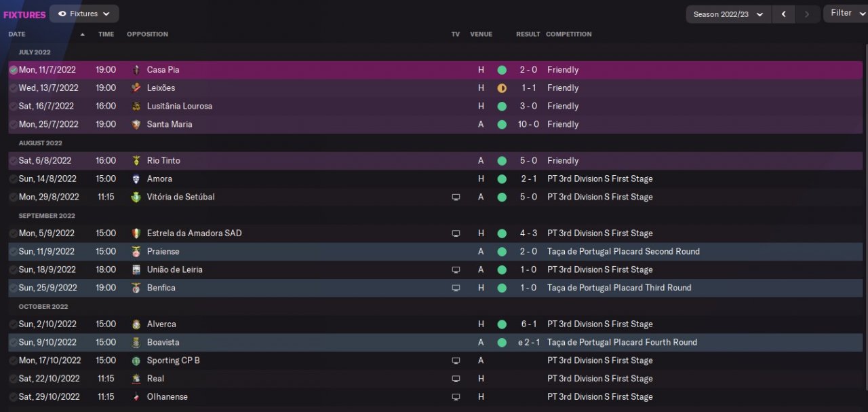Open the Estrela da Amadora SAD team link
Screen dimensions: 868x412
click(194, 233)
